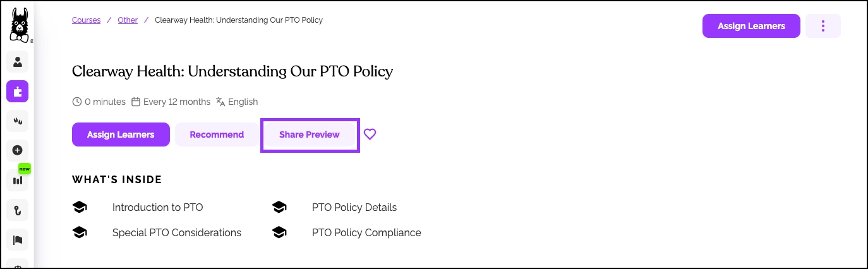Select the purple puzzle piece sidebar icon
868x269 pixels.
pos(18,92)
